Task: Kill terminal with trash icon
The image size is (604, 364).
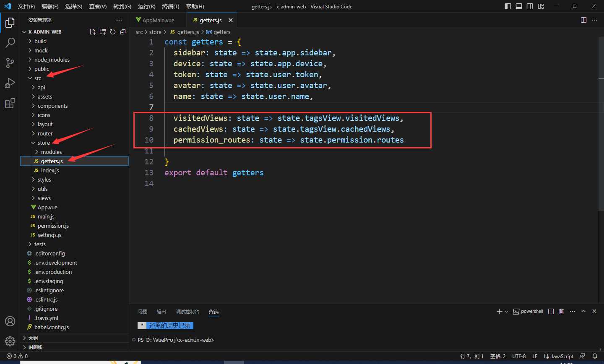Action: pos(562,311)
